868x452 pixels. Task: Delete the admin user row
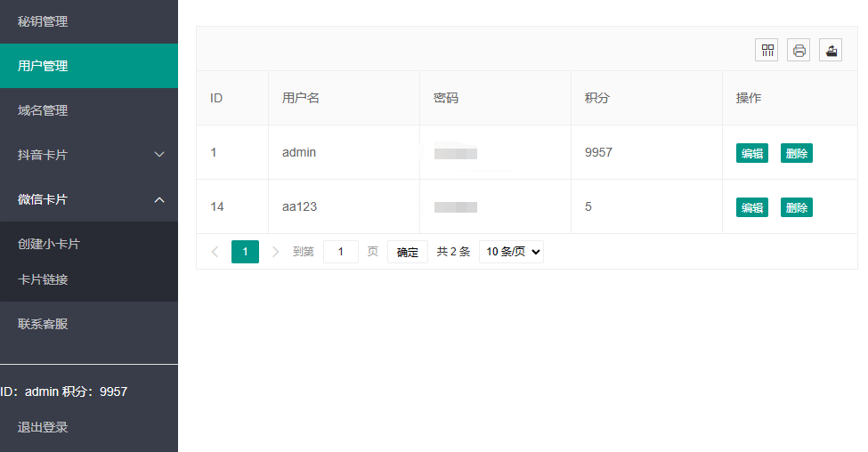797,153
